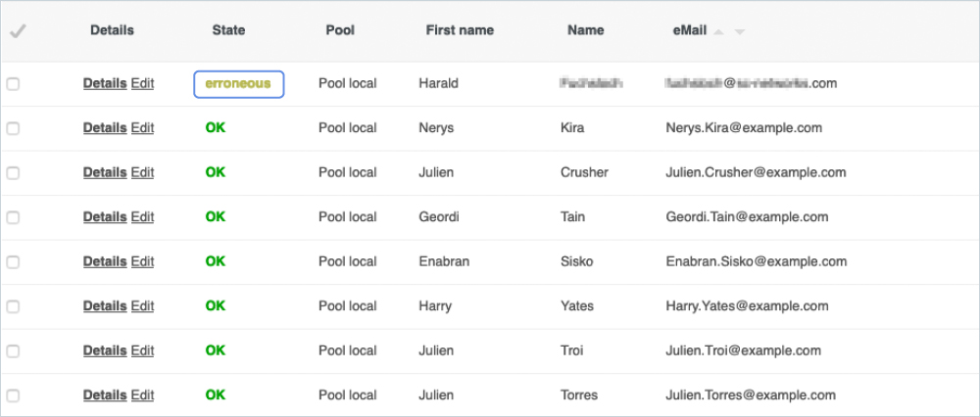Click the select-all checkmark icon in header
980x417 pixels.
pyautogui.click(x=18, y=31)
